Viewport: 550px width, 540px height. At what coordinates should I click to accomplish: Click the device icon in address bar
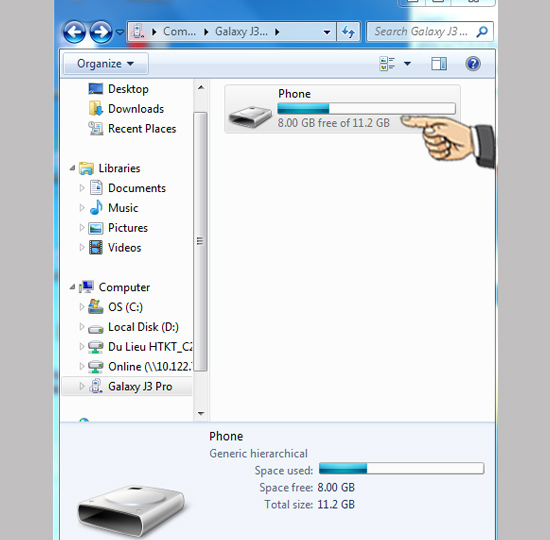coord(138,32)
